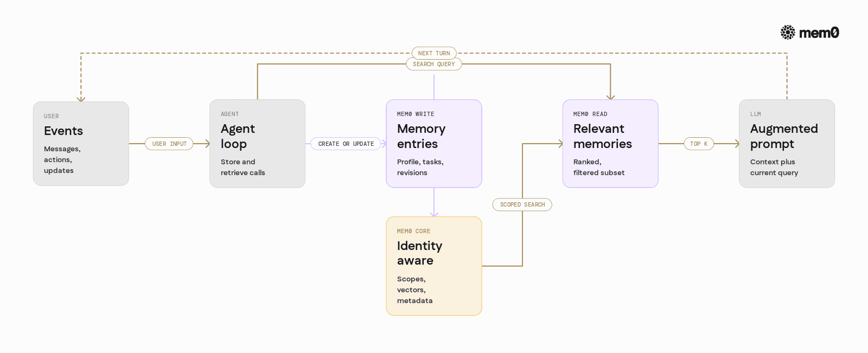The width and height of the screenshot is (868, 353).
Task: Click the 'AGENT' caption
Action: pyautogui.click(x=230, y=114)
